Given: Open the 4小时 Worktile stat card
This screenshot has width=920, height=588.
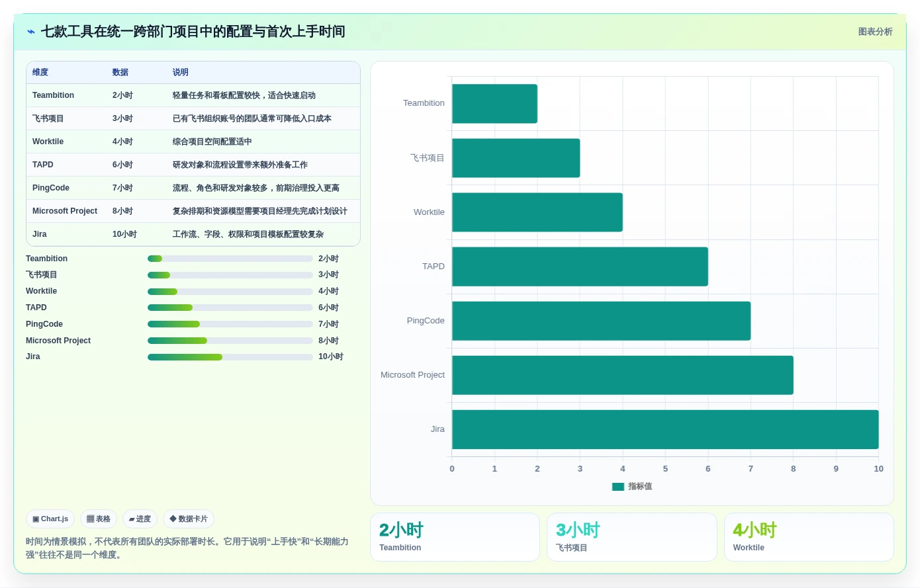Looking at the screenshot, I should pyautogui.click(x=809, y=537).
